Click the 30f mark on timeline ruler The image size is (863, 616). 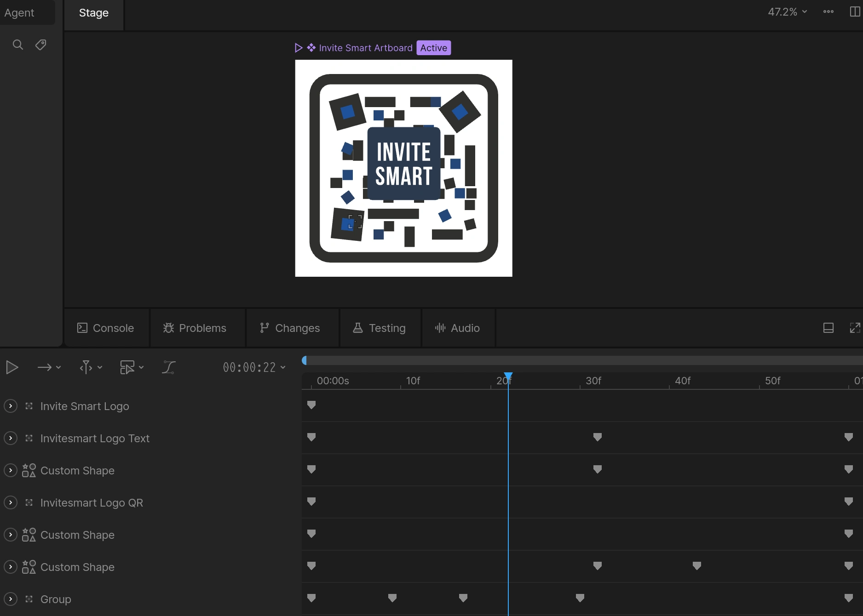click(593, 381)
